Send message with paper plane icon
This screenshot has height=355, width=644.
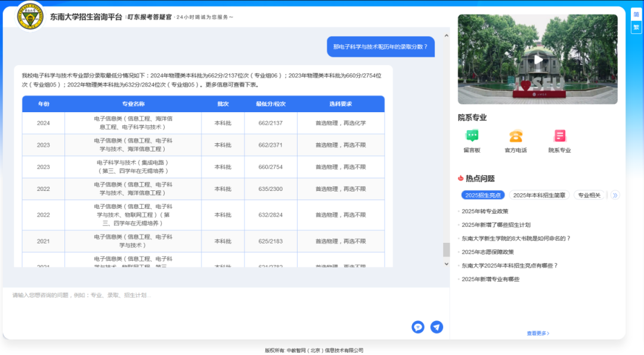[436, 327]
